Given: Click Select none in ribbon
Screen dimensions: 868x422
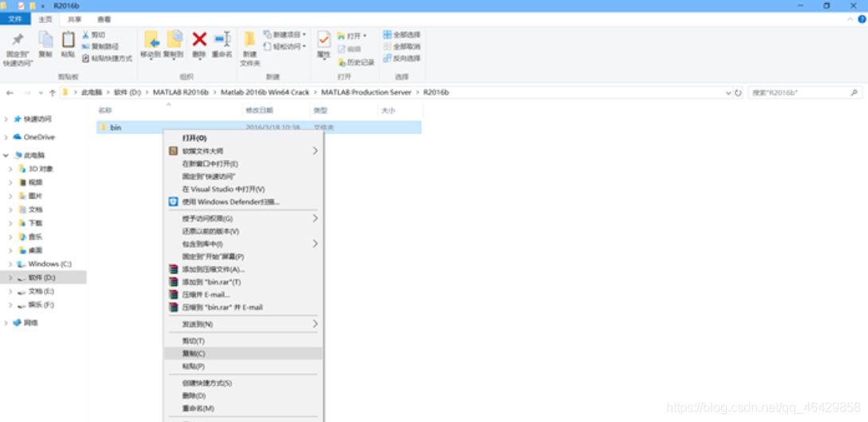Looking at the screenshot, I should coord(402,46).
